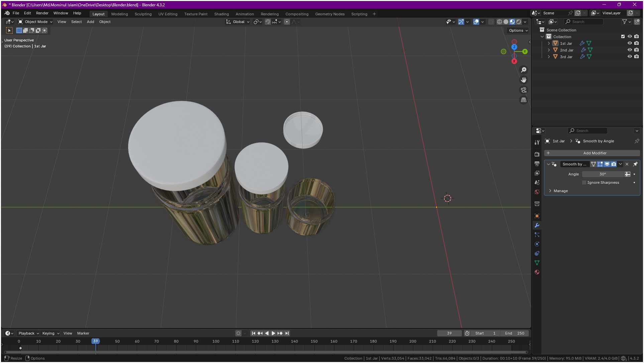Open the Render properties tab
The image size is (644, 363).
tap(537, 154)
